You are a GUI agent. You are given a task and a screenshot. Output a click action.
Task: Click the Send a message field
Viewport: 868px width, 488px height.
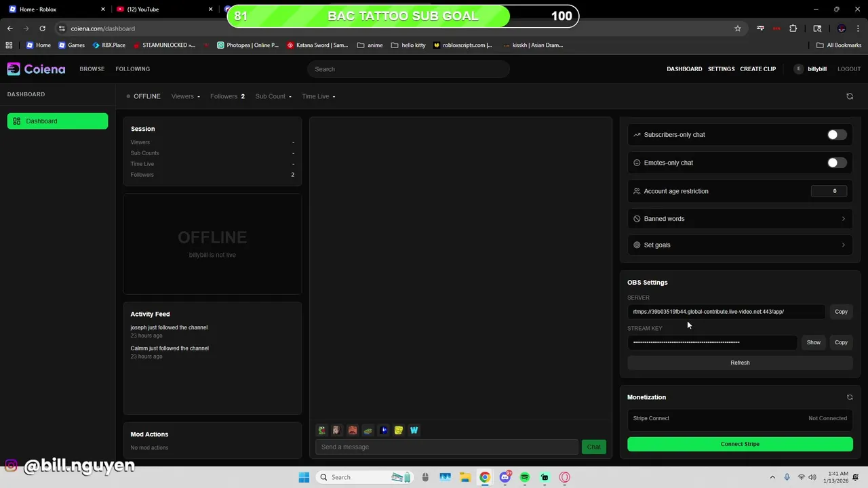coord(446,447)
